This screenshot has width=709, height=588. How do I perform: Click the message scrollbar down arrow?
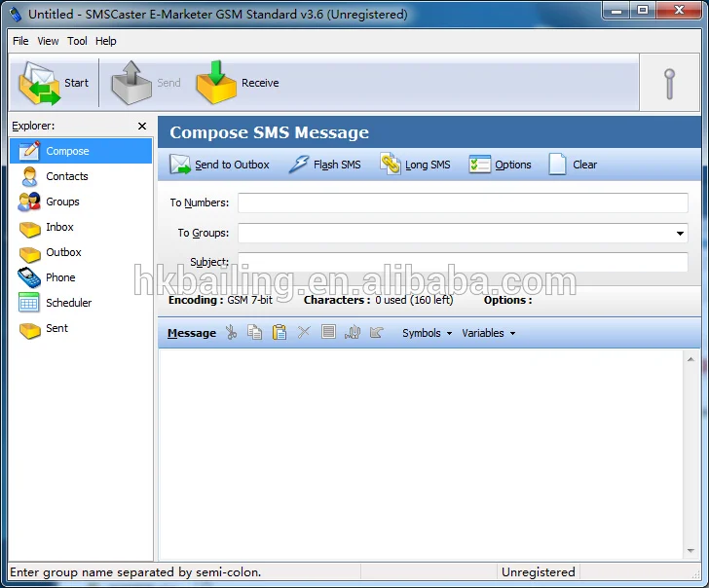point(690,550)
